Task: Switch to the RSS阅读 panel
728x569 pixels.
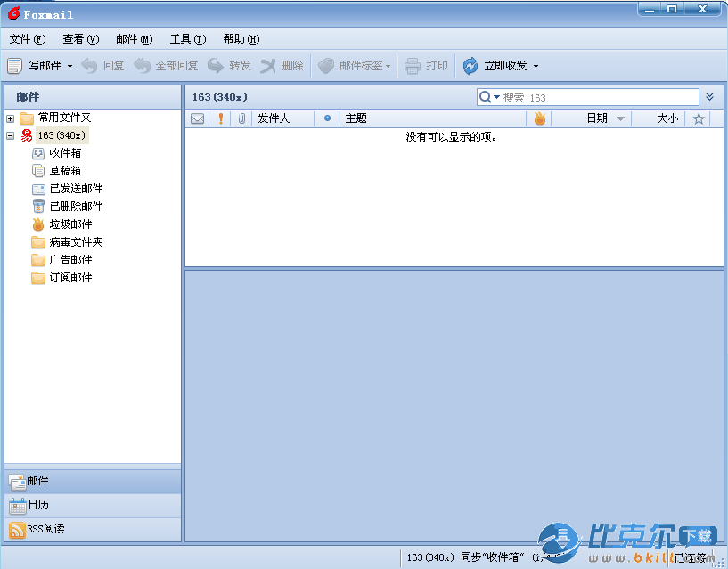Action: tap(45, 529)
